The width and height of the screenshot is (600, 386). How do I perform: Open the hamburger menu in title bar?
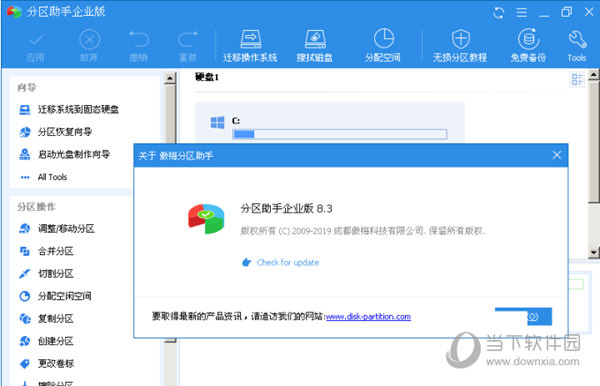coord(522,13)
